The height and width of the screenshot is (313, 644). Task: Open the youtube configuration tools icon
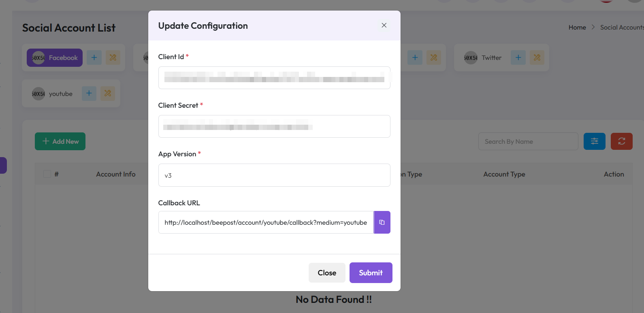[x=108, y=94]
